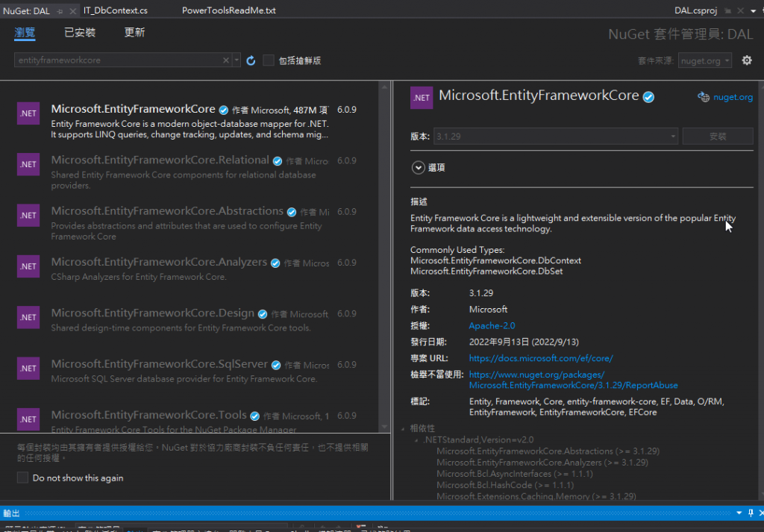Click Microsoft.EntityFrameworkCore.Abstractions (>= 3.1.29) dependency
Screen dimensions: 764x532
[548, 451]
